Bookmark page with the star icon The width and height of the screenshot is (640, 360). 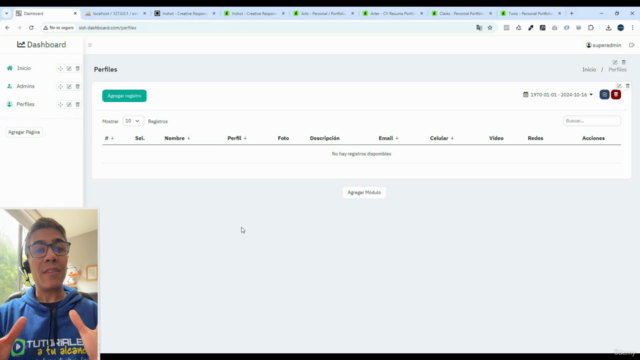pyautogui.click(x=490, y=28)
